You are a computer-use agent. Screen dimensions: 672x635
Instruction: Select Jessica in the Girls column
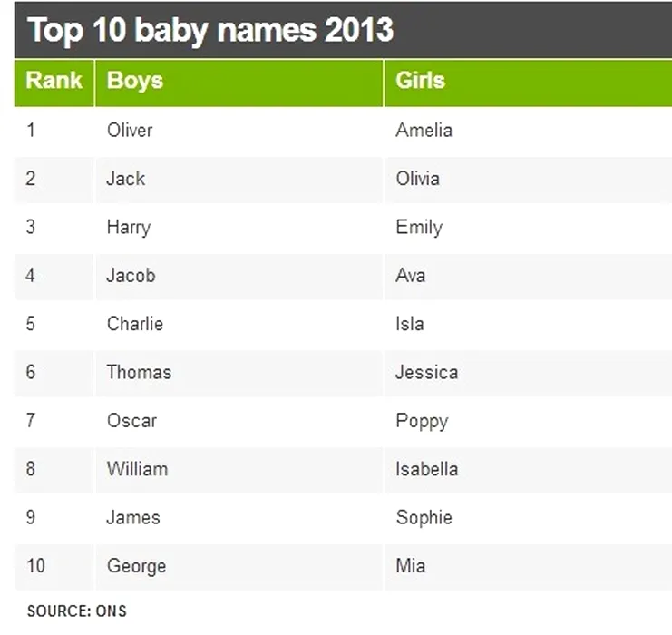point(426,372)
